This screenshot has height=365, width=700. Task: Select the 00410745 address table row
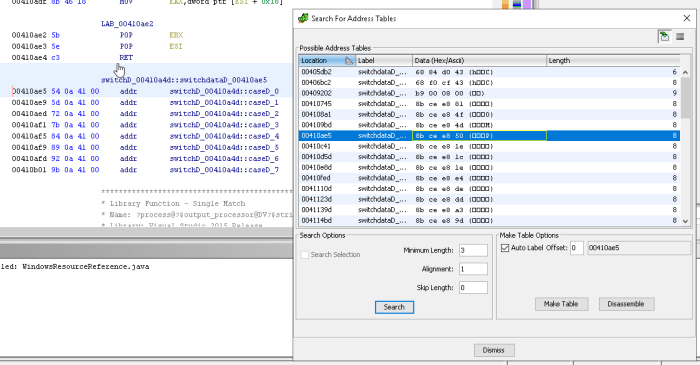[x=489, y=104]
